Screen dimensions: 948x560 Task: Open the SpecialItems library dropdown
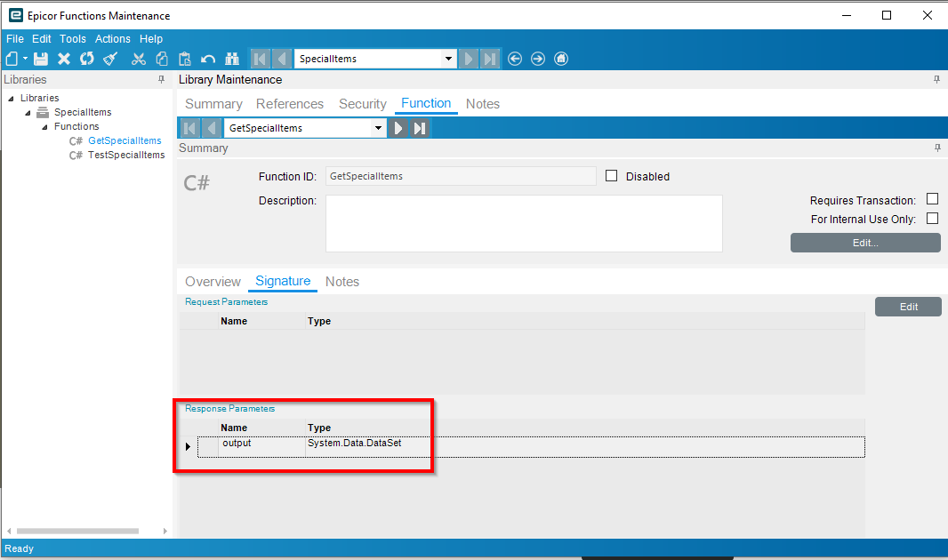coord(448,59)
